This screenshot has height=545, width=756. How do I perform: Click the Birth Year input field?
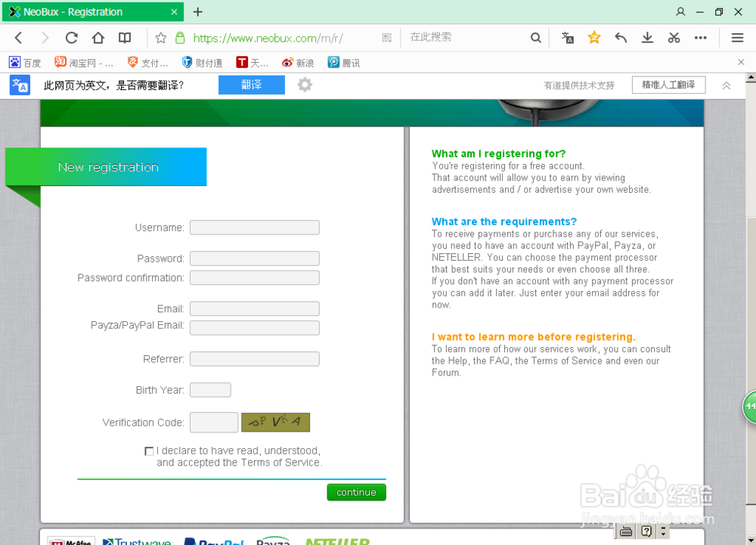[x=210, y=390]
